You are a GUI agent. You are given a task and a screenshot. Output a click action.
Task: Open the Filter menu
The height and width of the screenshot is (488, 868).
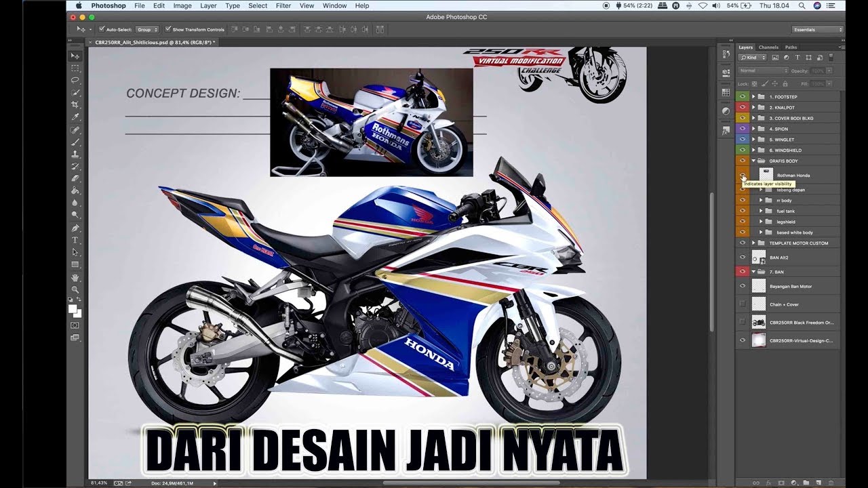[283, 5]
